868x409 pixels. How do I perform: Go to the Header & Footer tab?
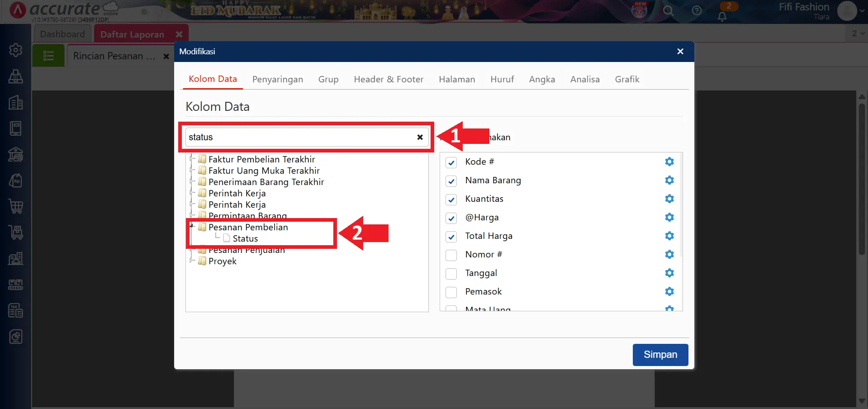pyautogui.click(x=388, y=80)
